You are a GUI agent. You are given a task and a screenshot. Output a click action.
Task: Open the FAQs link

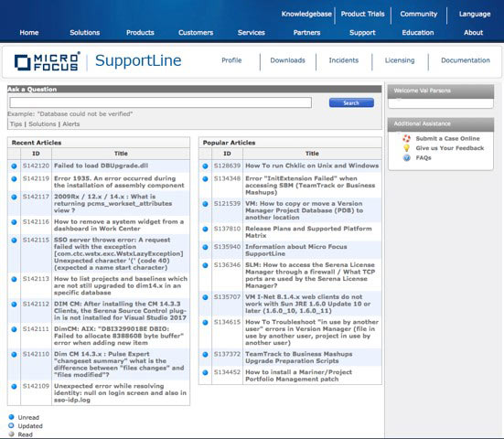click(424, 158)
